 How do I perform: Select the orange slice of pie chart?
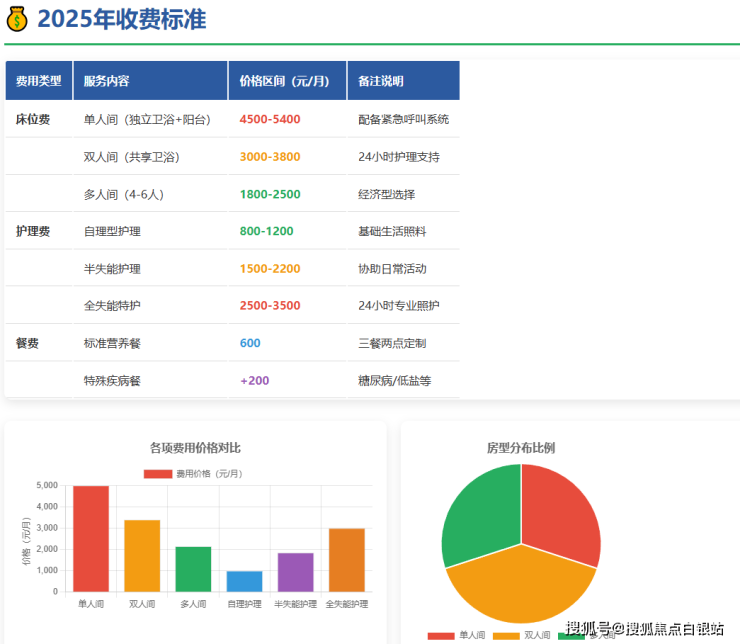520,588
